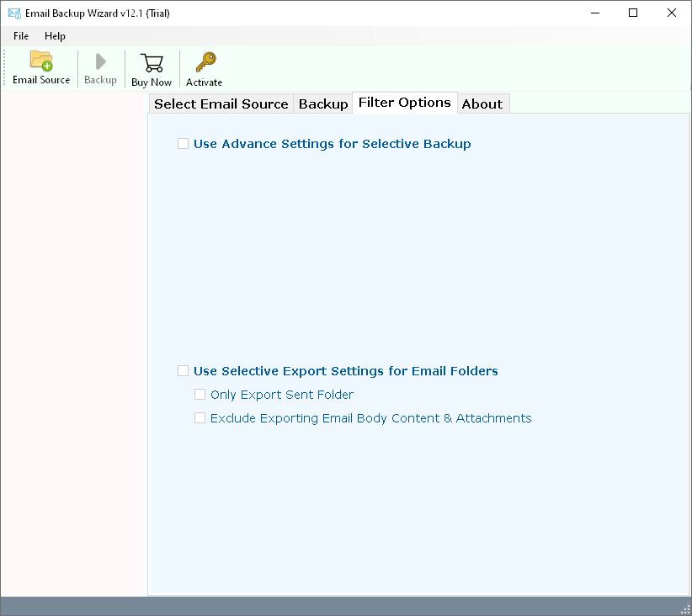This screenshot has height=616, width=692.
Task: Select the Filter Options tab
Action: coord(403,102)
